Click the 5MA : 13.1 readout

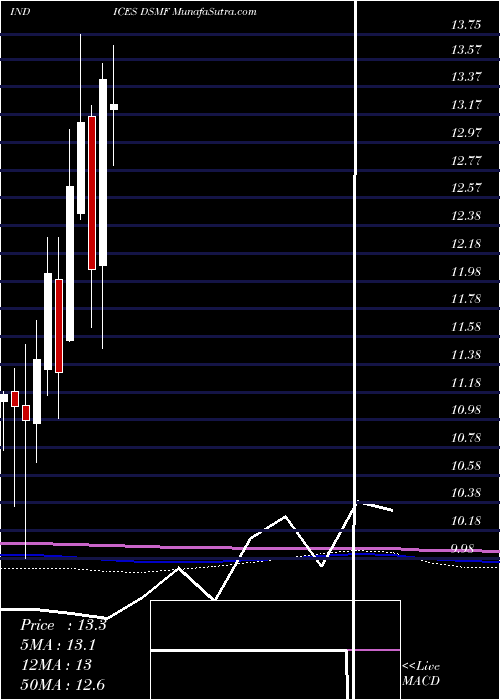pos(58,645)
